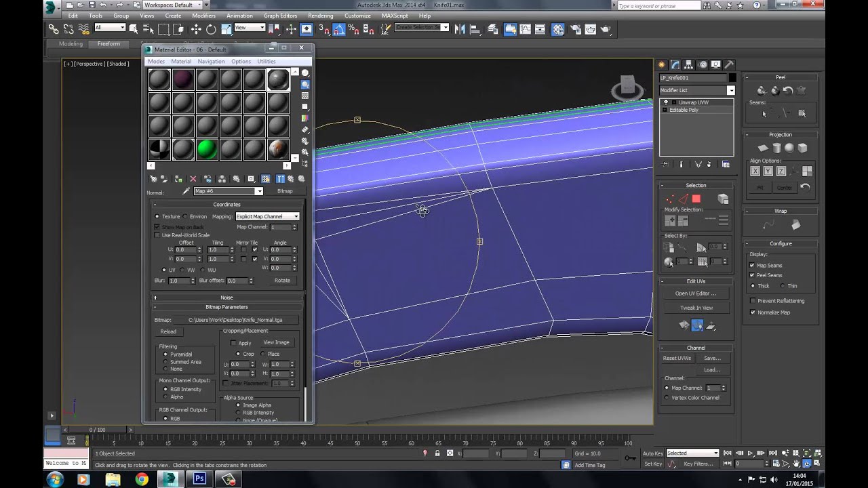Open the Mapping type dropdown
This screenshot has height=488, width=868.
[x=267, y=216]
